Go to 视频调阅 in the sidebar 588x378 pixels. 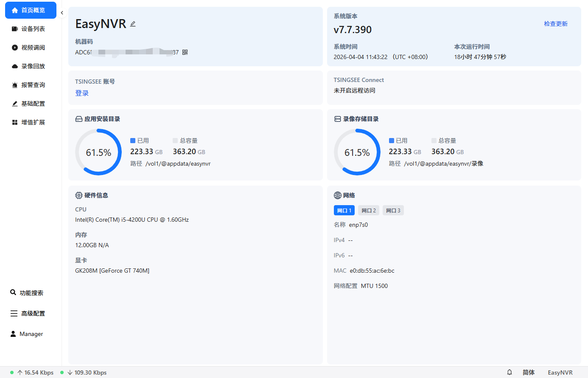click(31, 48)
